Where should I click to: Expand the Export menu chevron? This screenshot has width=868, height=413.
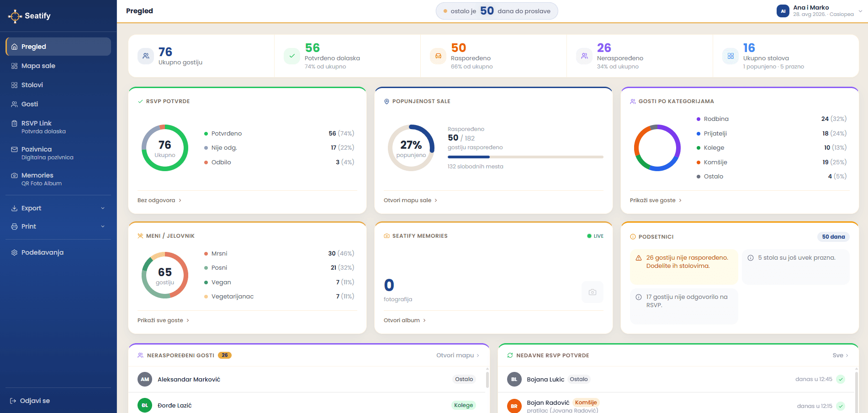coord(103,208)
